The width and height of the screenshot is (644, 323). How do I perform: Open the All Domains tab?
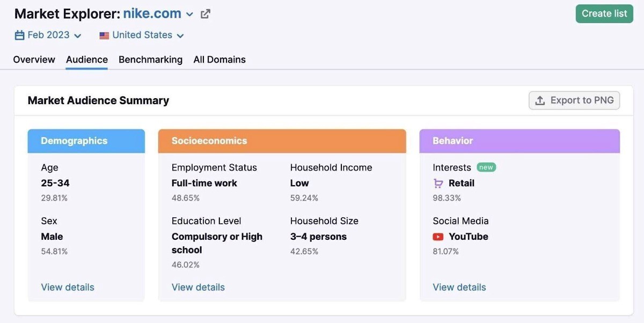click(x=219, y=60)
